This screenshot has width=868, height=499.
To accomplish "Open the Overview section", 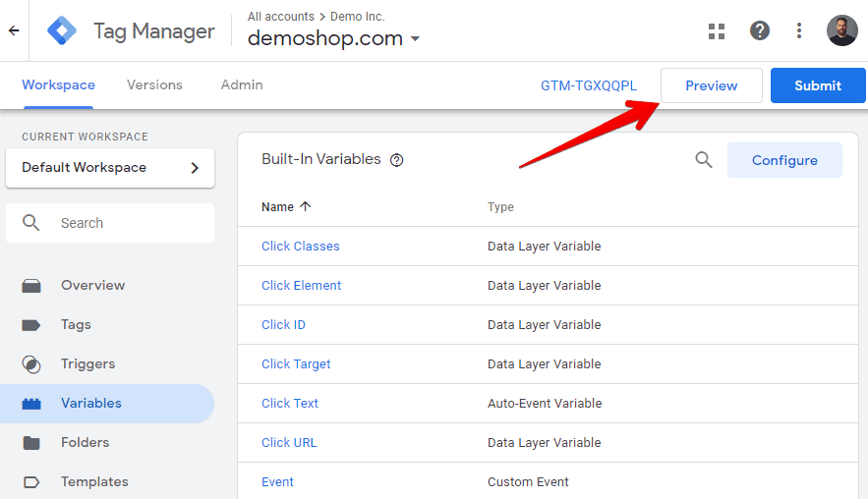I will [93, 286].
